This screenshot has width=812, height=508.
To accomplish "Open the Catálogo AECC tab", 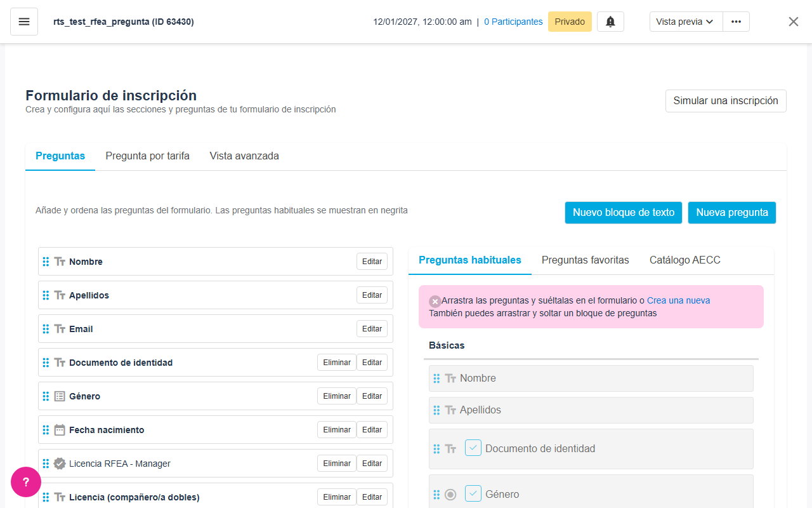I will [685, 260].
